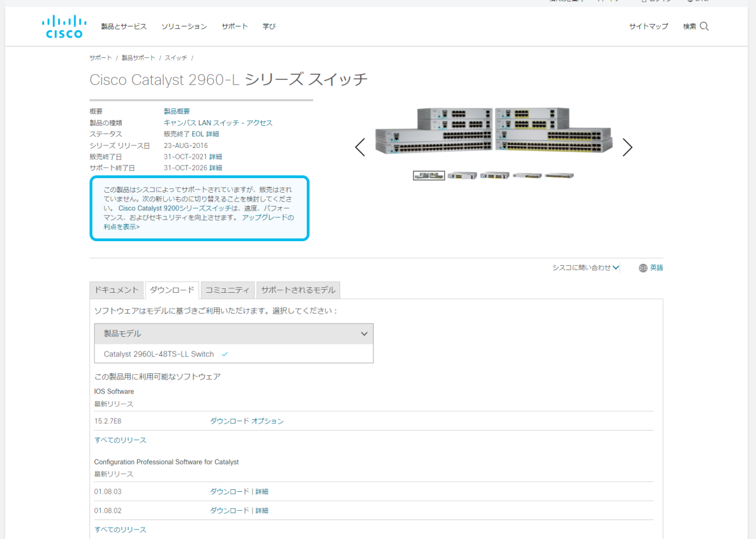Click the 23-AUG-2016 release date
Image resolution: width=756 pixels, height=539 pixels.
point(186,145)
